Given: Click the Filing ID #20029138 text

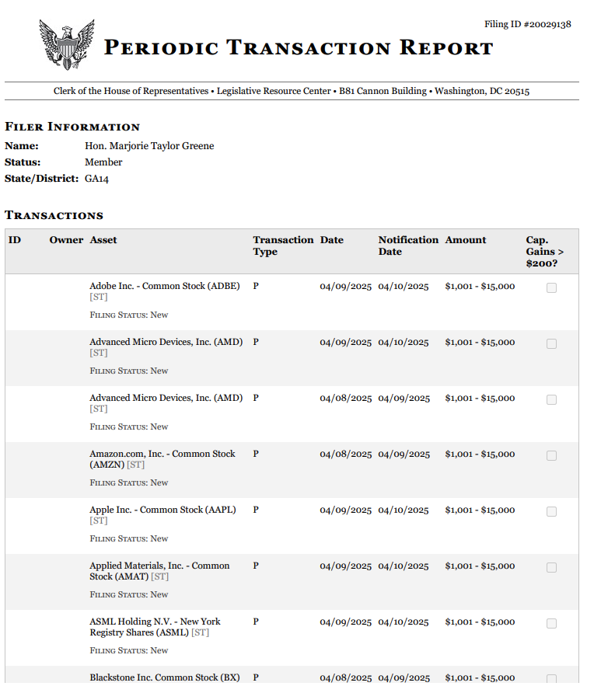Looking at the screenshot, I should coord(527,24).
